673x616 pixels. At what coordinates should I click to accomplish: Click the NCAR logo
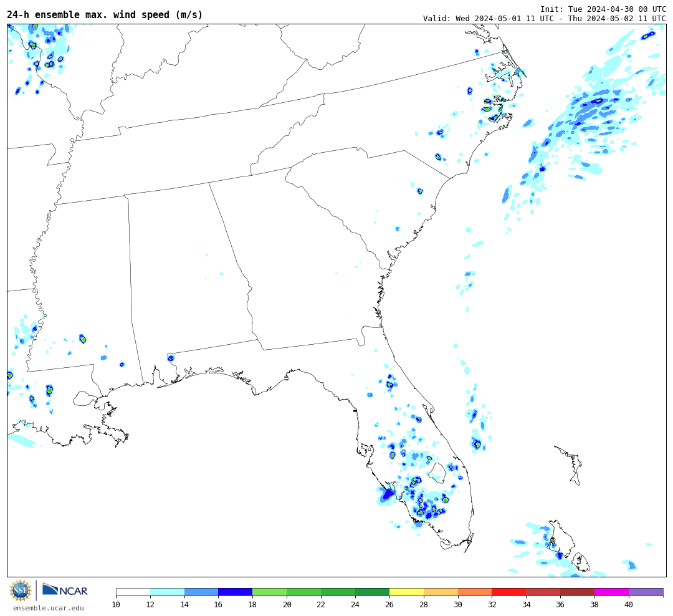click(65, 590)
